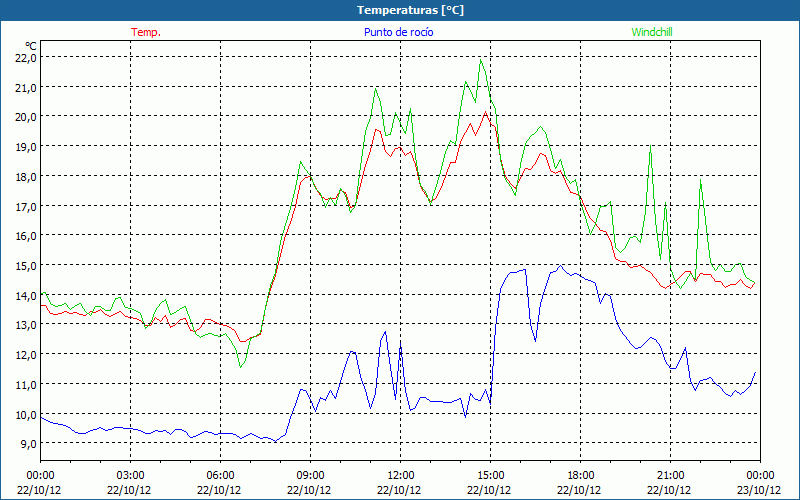Click the 19,0 y-axis value
The image size is (800, 500).
[x=26, y=147]
